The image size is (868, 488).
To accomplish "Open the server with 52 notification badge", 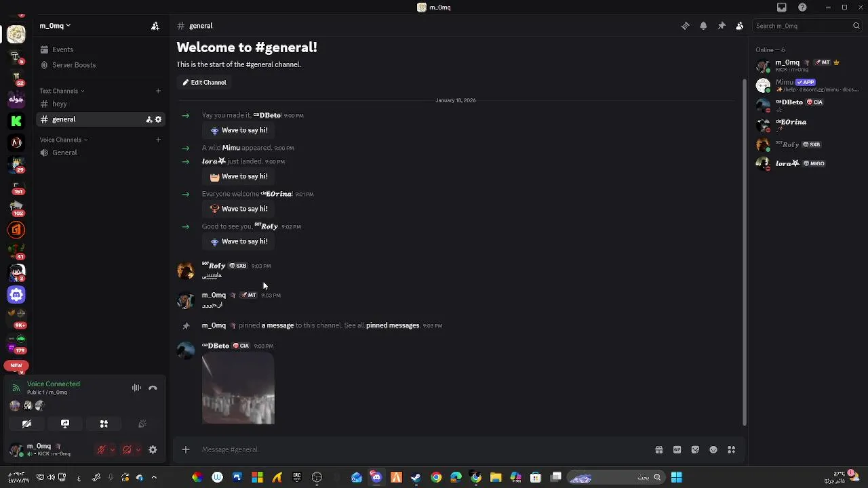I will click(16, 77).
